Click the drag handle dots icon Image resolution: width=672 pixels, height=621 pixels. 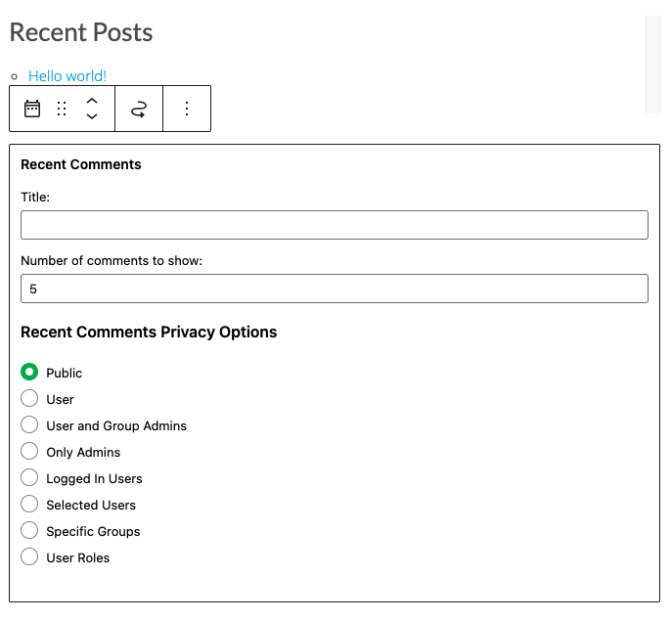click(x=62, y=109)
